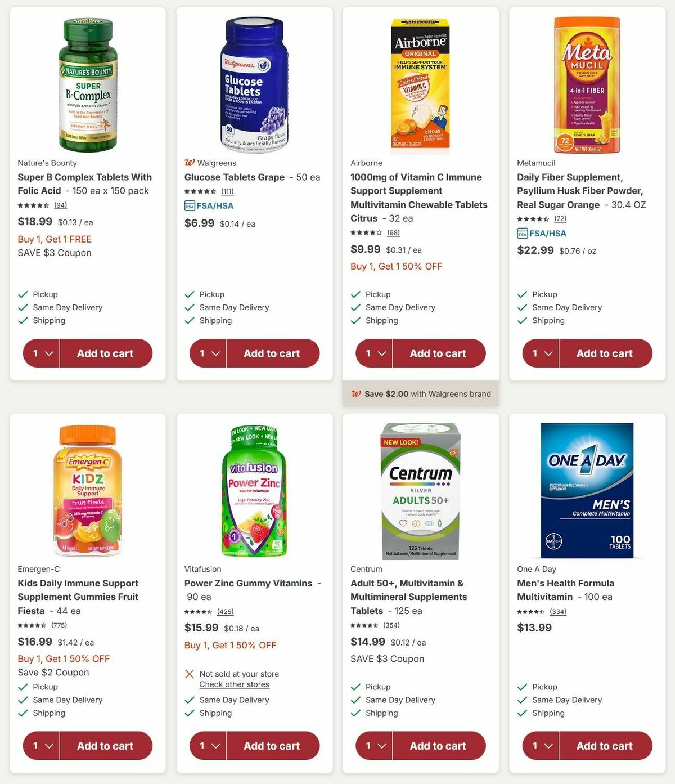Click the Walgreens W icon in the Save $2.00 banner
Viewport: 675px width, 784px height.
pyautogui.click(x=357, y=393)
